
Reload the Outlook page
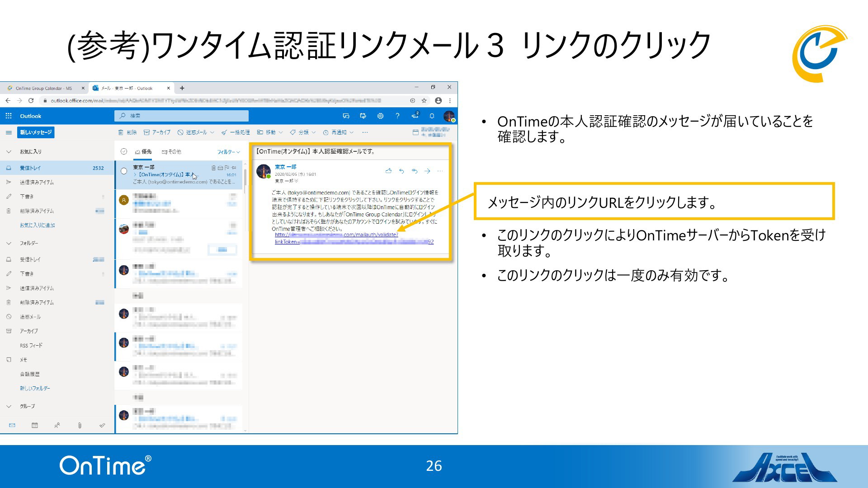click(x=31, y=100)
